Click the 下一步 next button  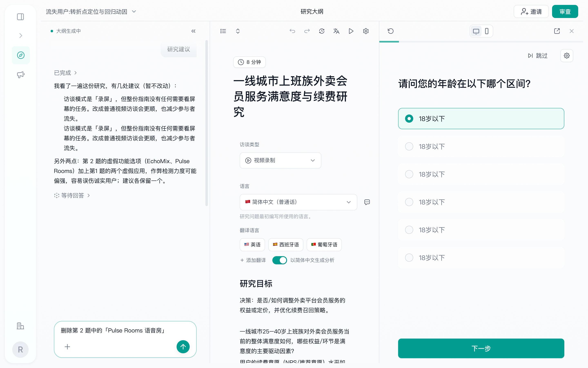[481, 348]
